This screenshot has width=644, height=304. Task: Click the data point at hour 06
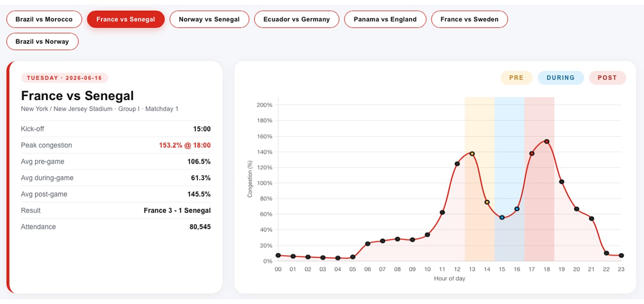tap(368, 244)
